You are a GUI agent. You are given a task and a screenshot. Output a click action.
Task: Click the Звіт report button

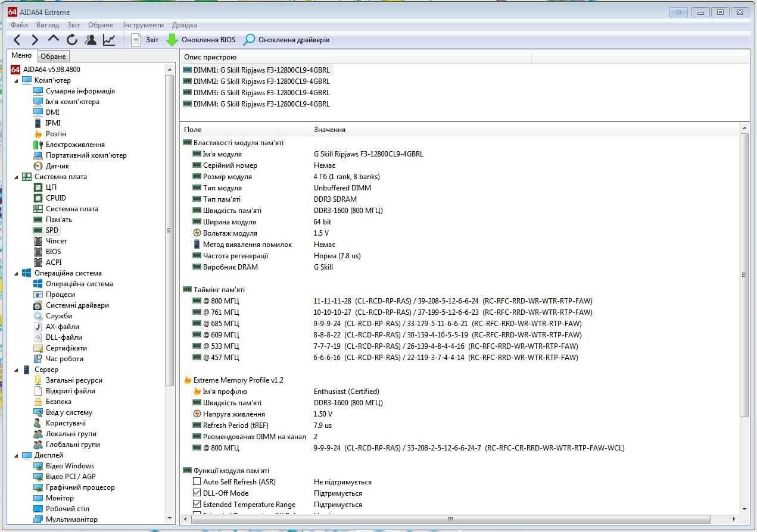coord(145,40)
